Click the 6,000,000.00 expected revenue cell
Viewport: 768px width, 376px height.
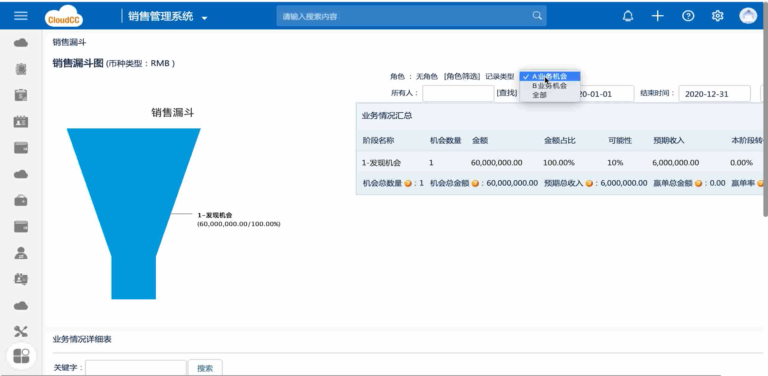[x=675, y=163]
